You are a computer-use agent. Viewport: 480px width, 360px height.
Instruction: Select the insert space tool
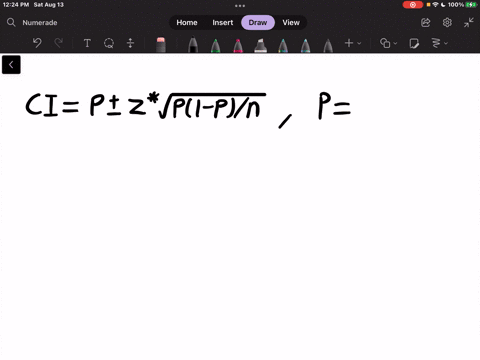[130, 43]
